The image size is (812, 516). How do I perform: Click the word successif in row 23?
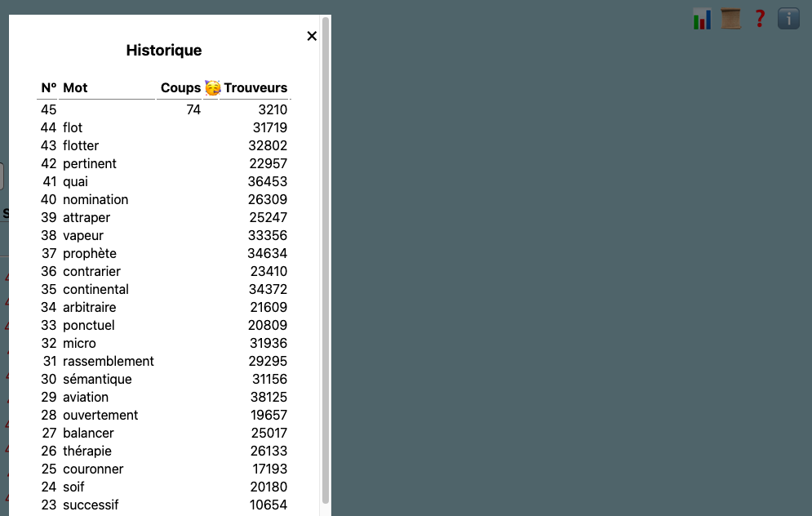pyautogui.click(x=91, y=505)
